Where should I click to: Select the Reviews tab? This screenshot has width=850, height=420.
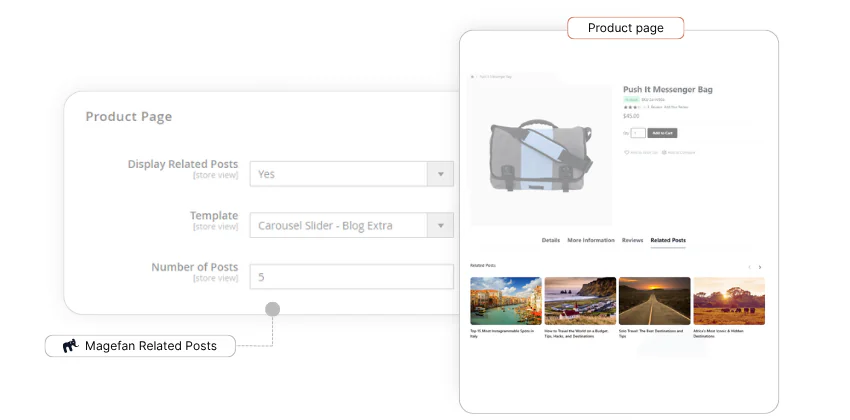pos(632,240)
